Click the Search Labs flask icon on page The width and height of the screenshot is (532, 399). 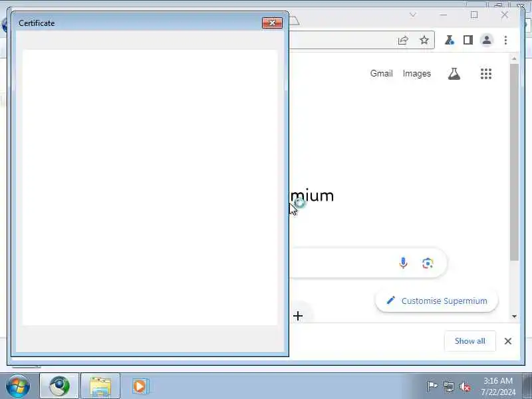(x=454, y=74)
